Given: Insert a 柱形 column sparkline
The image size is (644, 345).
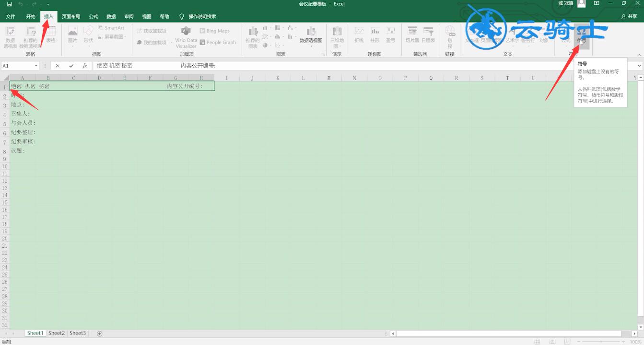Looking at the screenshot, I should point(375,35).
